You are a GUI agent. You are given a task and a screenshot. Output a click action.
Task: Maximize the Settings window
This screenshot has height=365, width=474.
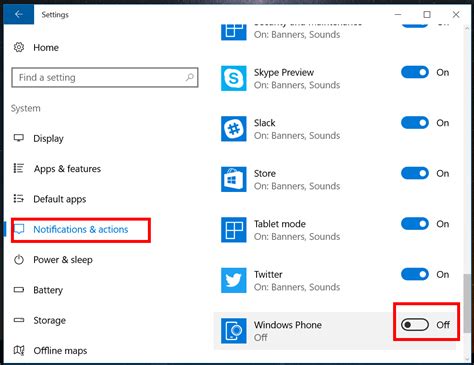pos(427,14)
